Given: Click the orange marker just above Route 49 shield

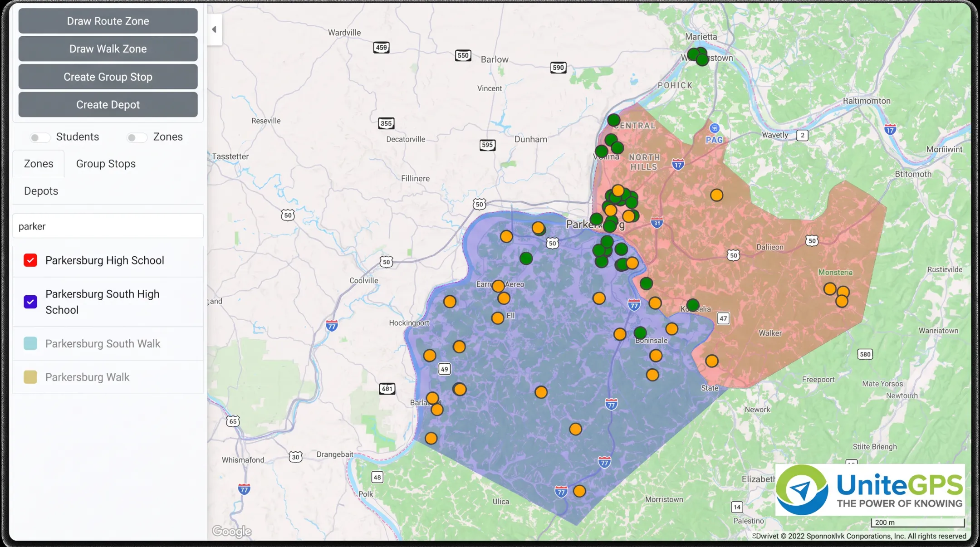Looking at the screenshot, I should [x=459, y=347].
